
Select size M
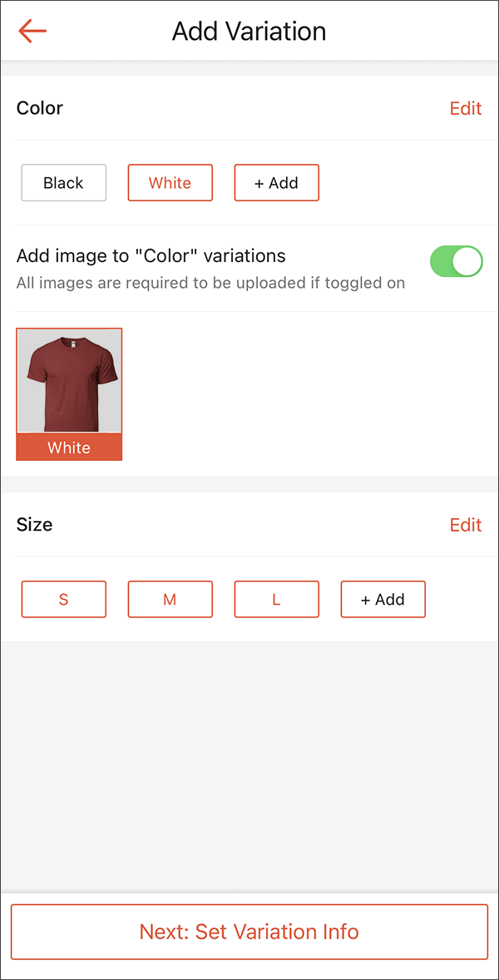pos(170,599)
